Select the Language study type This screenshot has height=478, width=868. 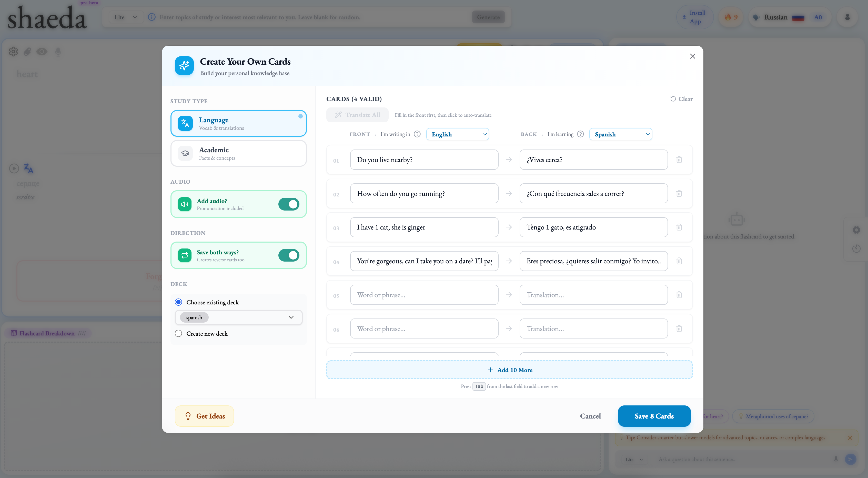[239, 123]
